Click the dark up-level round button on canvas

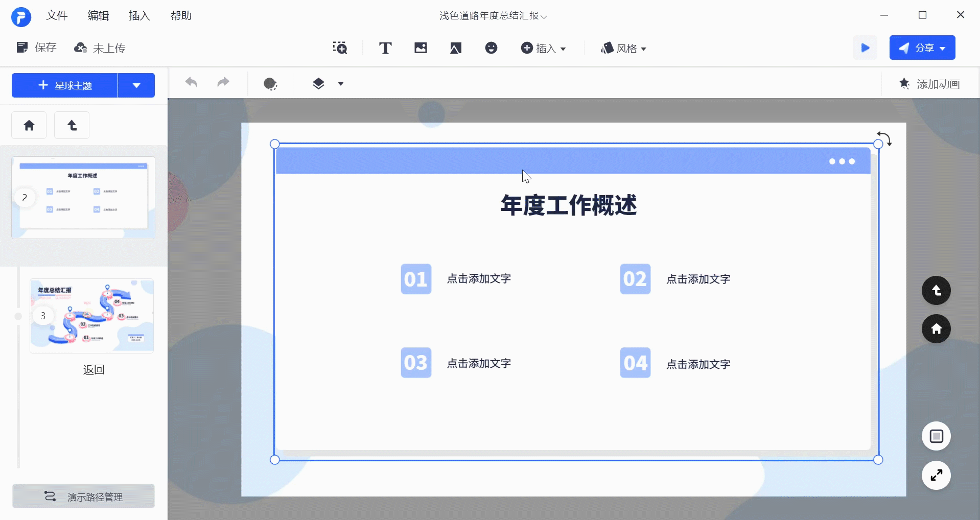(x=936, y=291)
